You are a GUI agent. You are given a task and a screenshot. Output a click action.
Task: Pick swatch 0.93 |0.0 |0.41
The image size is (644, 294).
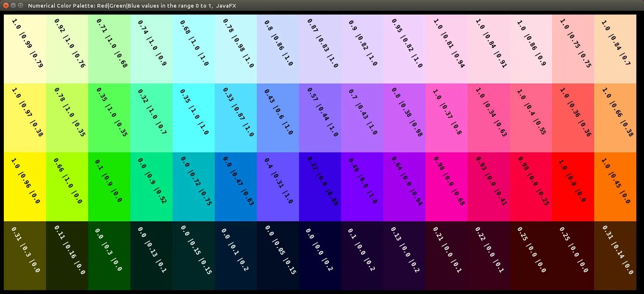click(x=489, y=187)
